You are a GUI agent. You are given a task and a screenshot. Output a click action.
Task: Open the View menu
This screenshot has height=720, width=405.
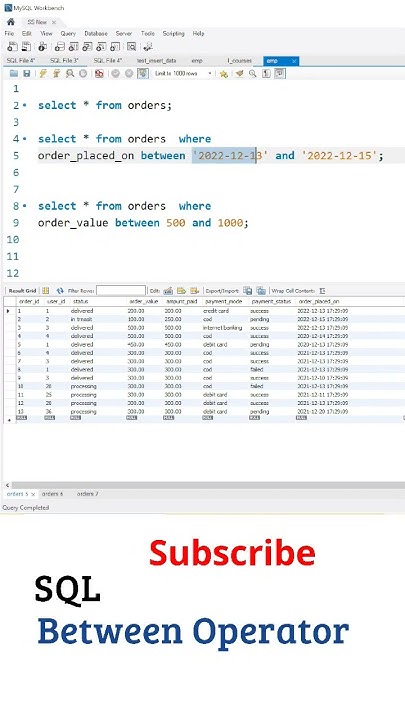[46, 34]
